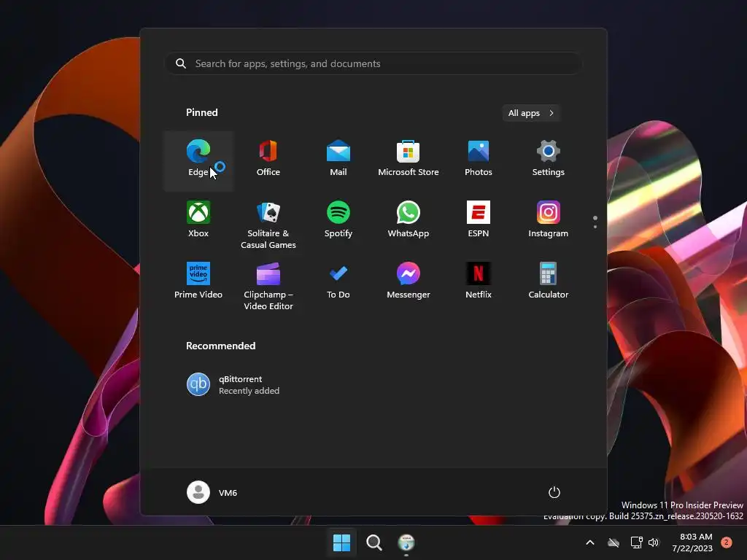Open the Edge browser pinned app
The image size is (747, 560).
[198, 161]
